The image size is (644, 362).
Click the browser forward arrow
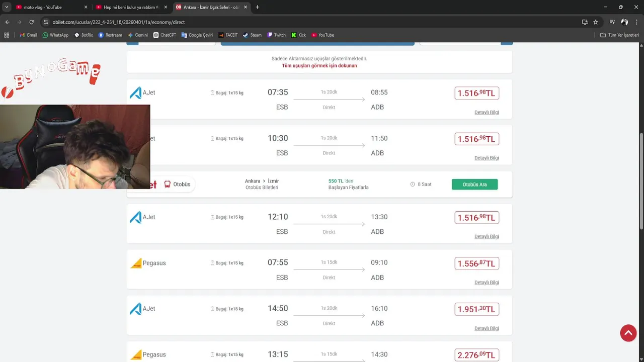(19, 22)
